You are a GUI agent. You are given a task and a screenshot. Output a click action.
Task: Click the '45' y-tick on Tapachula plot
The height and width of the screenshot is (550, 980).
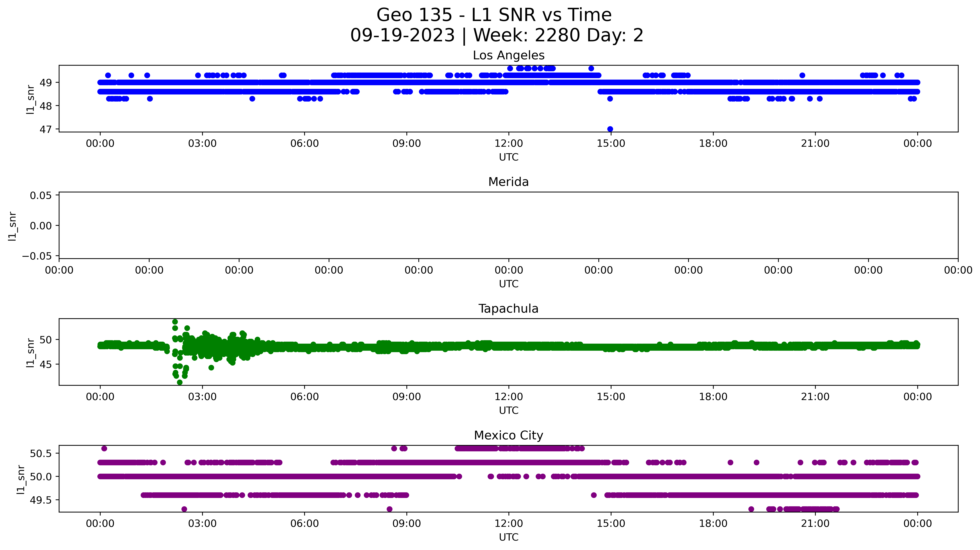click(x=46, y=365)
